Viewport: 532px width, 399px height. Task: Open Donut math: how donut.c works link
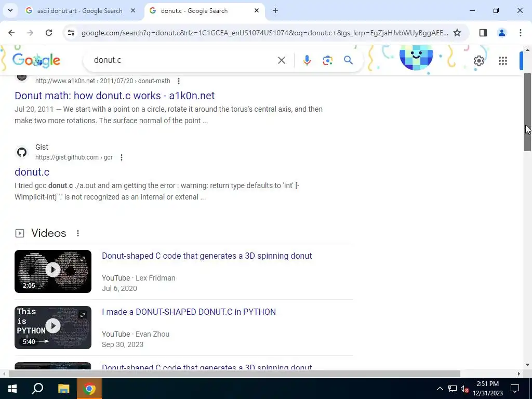click(115, 96)
